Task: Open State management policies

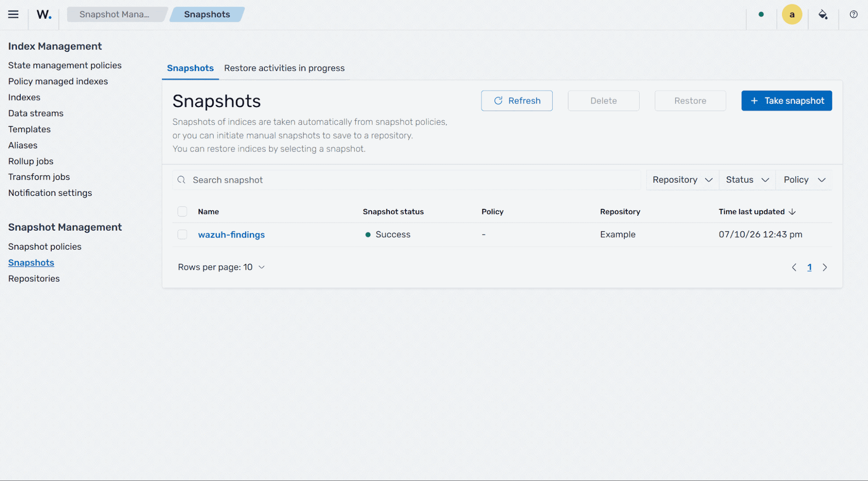Action: [65, 65]
